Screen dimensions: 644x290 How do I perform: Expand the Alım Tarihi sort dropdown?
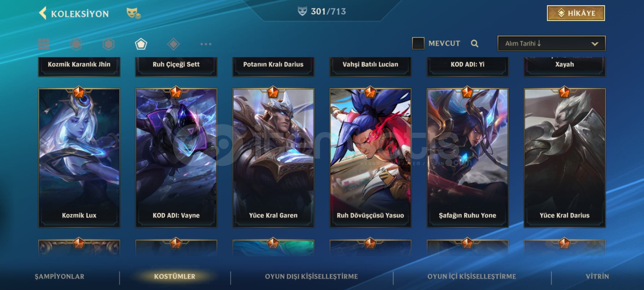(551, 44)
